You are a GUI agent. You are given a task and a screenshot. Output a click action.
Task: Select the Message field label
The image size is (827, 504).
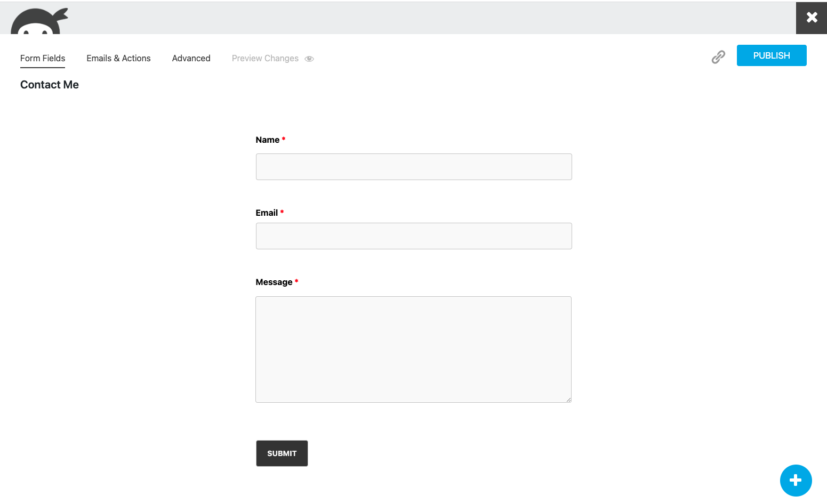[x=274, y=282]
